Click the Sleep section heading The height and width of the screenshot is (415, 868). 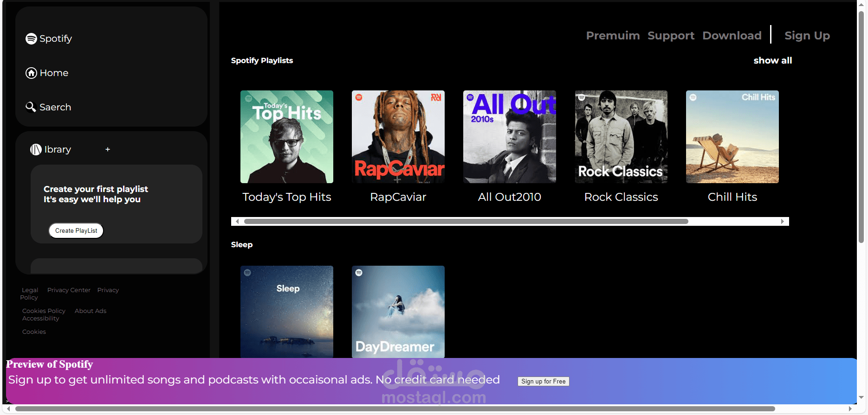click(242, 244)
